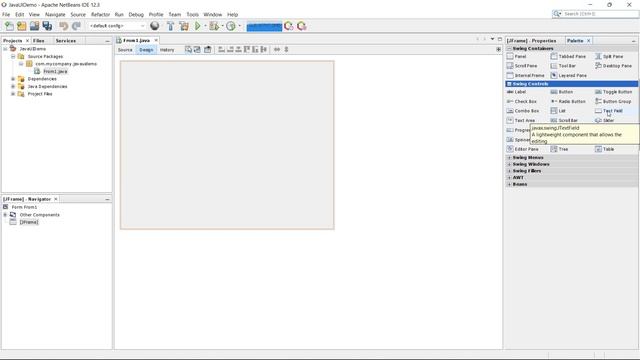Select Desktop Pane in the palette
This screenshot has width=640, height=360.
click(x=613, y=66)
